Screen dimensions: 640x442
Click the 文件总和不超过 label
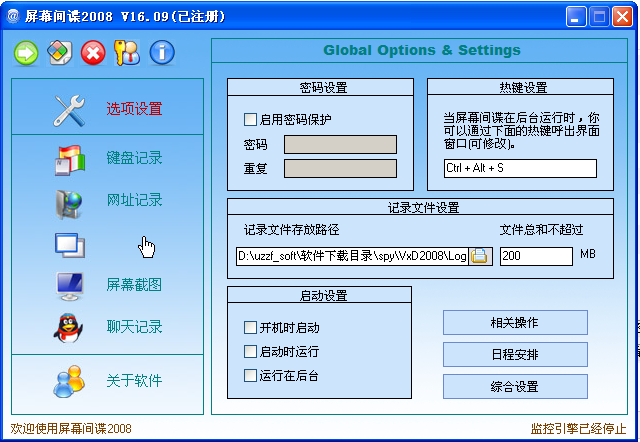tap(541, 230)
